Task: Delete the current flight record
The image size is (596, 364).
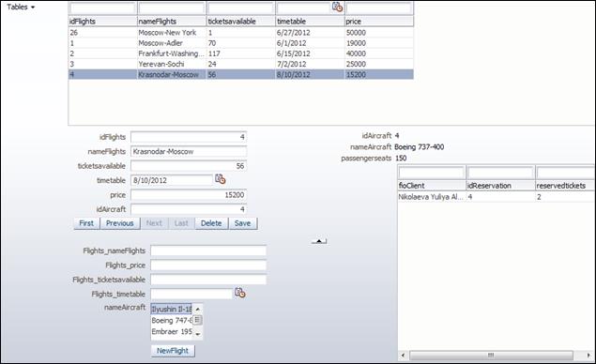Action: [211, 223]
